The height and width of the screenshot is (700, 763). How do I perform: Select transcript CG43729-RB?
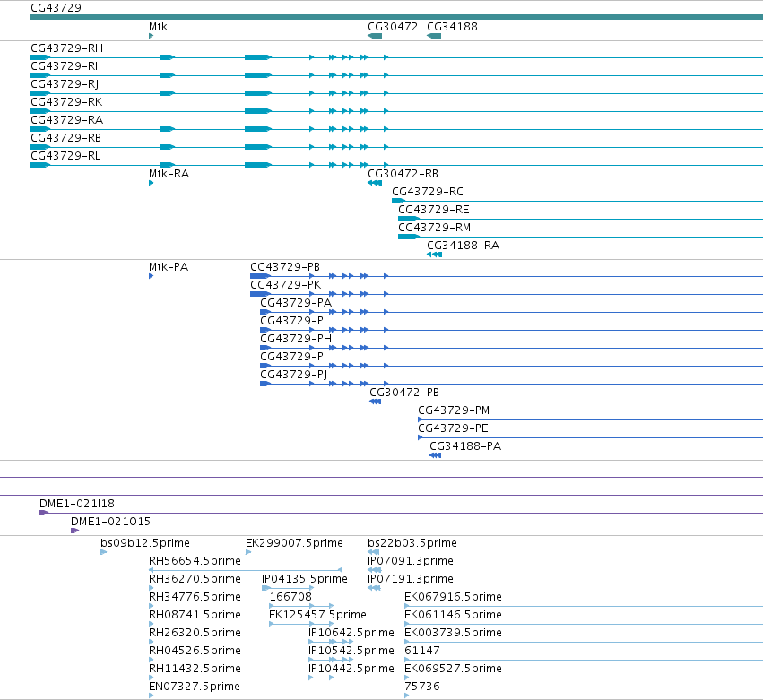(x=65, y=138)
